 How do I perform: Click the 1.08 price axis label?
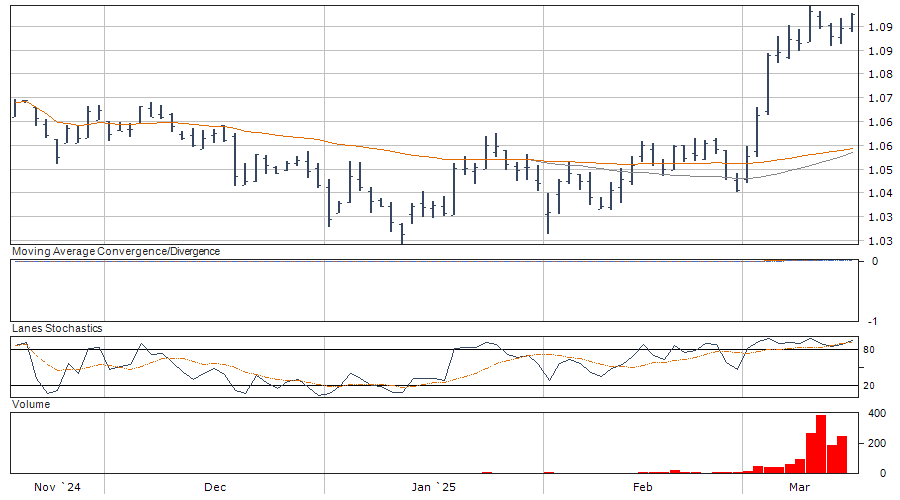[x=880, y=74]
